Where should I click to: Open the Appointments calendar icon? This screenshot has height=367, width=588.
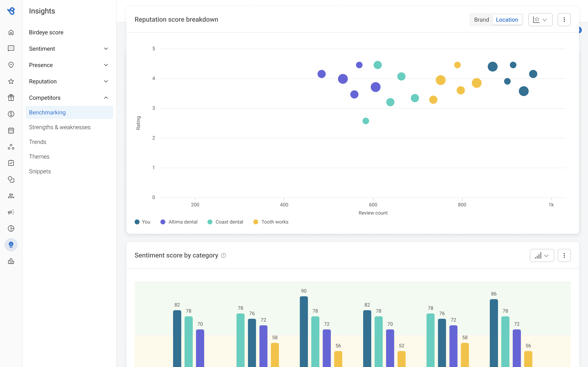11,130
